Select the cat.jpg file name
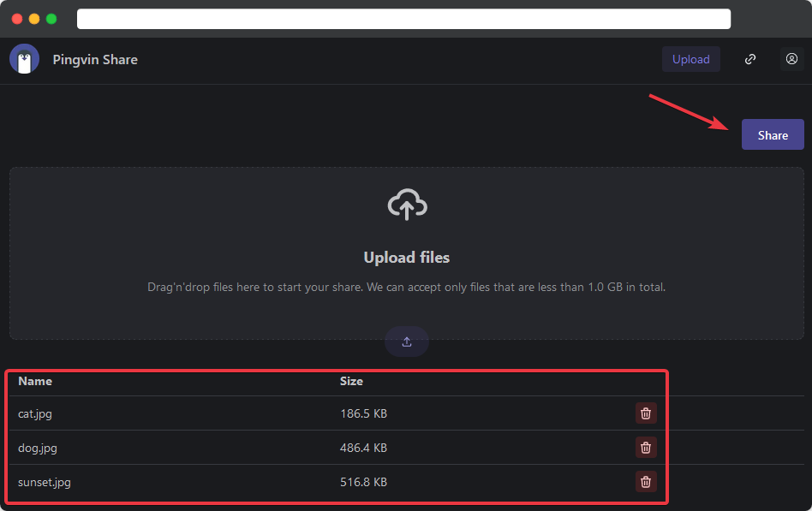The width and height of the screenshot is (812, 511). [x=35, y=413]
